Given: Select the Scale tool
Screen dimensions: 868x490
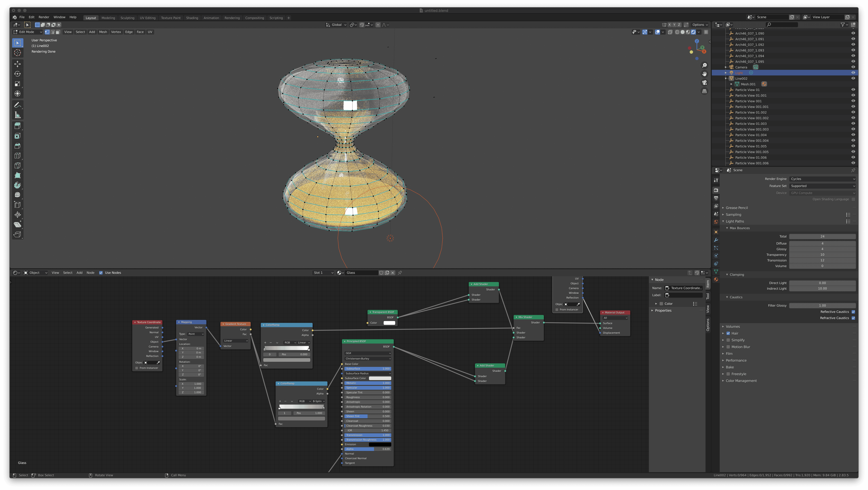Looking at the screenshot, I should [17, 84].
